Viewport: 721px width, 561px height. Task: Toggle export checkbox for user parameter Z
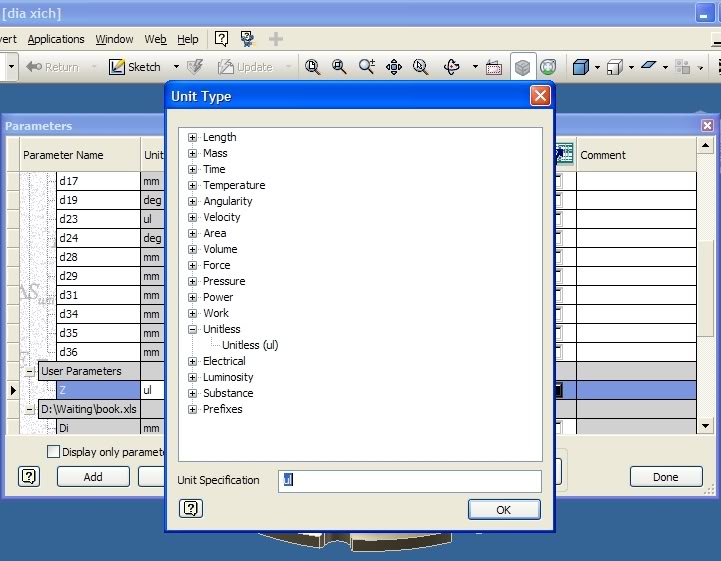pyautogui.click(x=557, y=390)
